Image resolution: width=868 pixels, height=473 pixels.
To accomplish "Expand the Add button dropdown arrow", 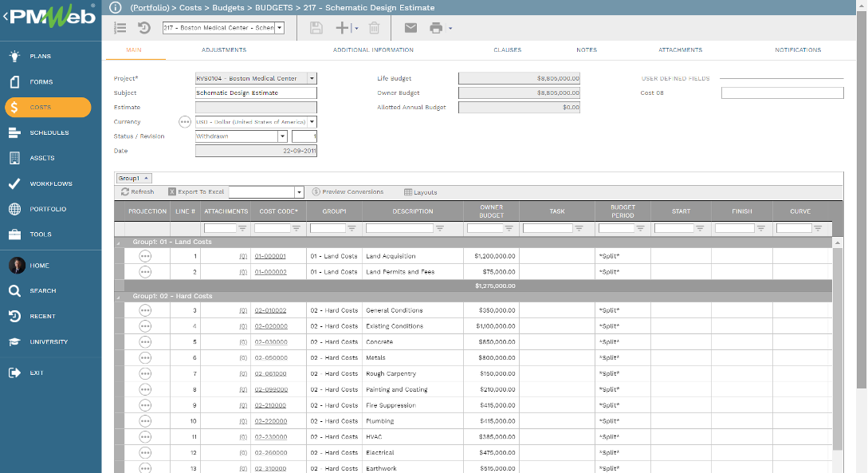I will [x=356, y=28].
